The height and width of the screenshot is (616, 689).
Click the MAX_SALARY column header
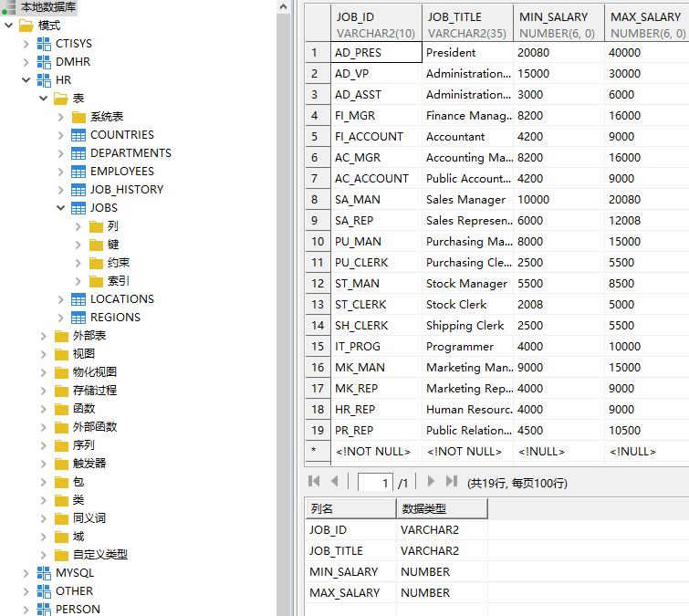(x=647, y=24)
